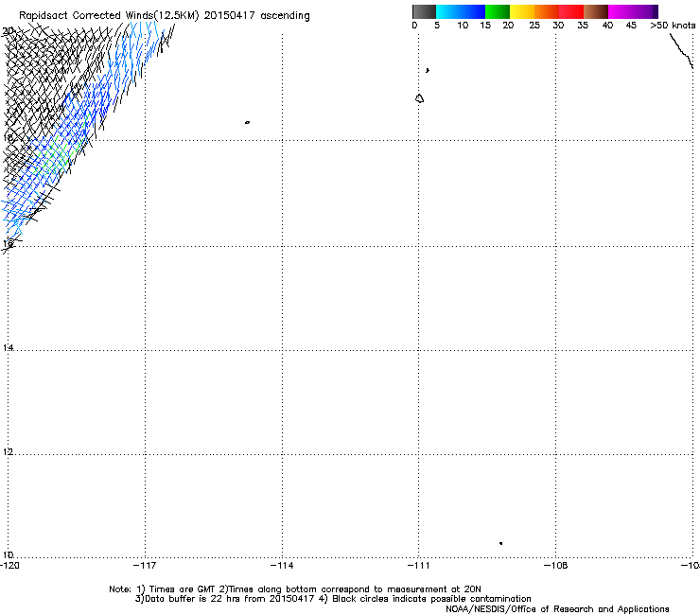Click the green 15-20 knots color band
Image resolution: width=700 pixels, height=615 pixels.
coord(498,11)
